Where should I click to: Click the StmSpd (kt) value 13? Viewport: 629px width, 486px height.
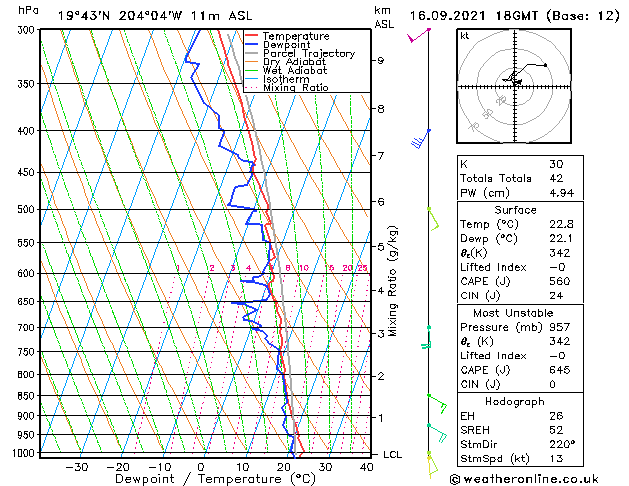click(x=556, y=458)
